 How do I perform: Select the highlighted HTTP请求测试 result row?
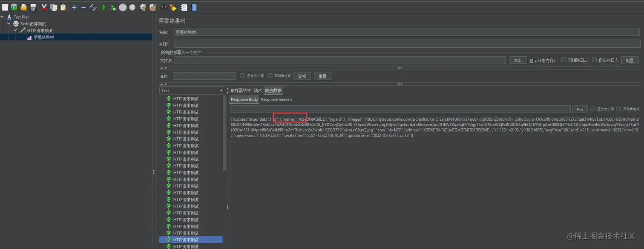coord(191,240)
